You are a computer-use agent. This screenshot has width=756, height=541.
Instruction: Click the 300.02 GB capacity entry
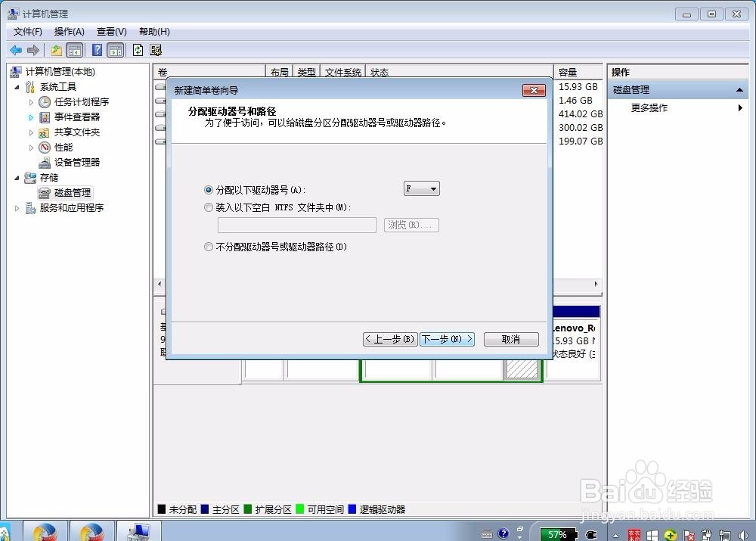(581, 127)
